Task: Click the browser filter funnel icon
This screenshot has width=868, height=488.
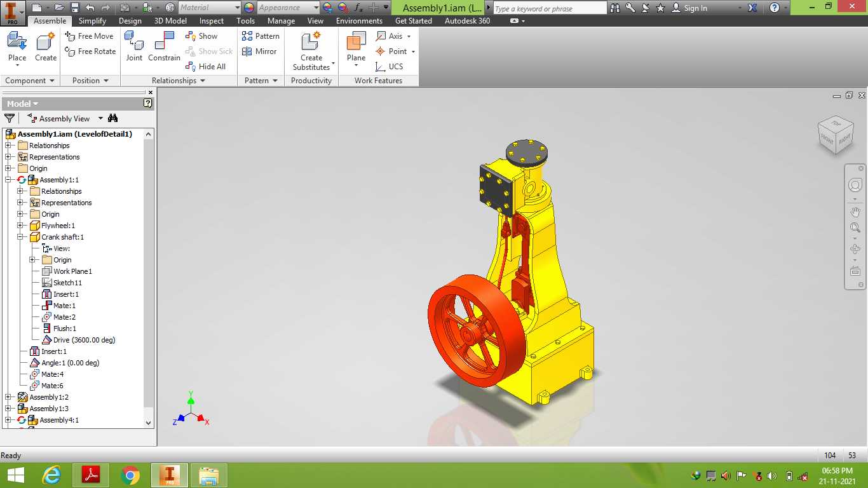Action: pos(10,118)
